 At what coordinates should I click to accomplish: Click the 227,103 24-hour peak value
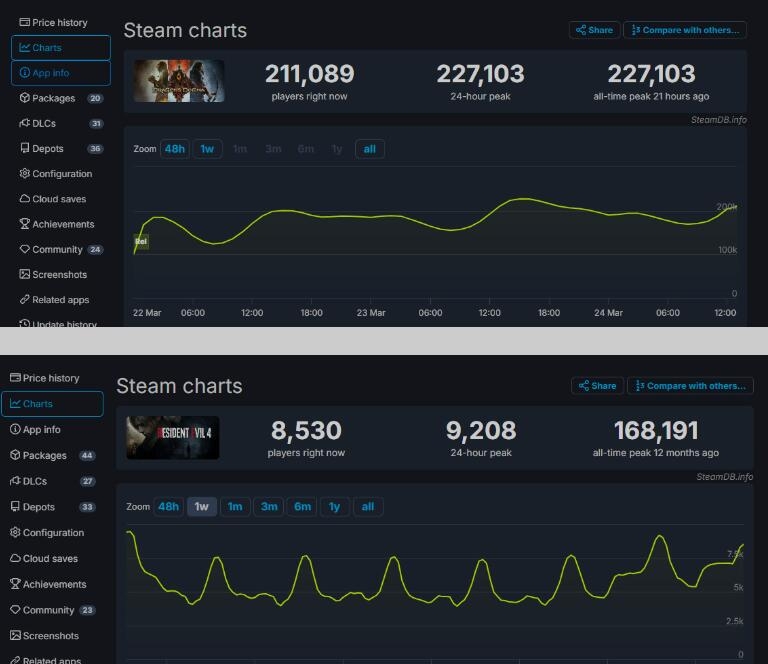pos(480,74)
